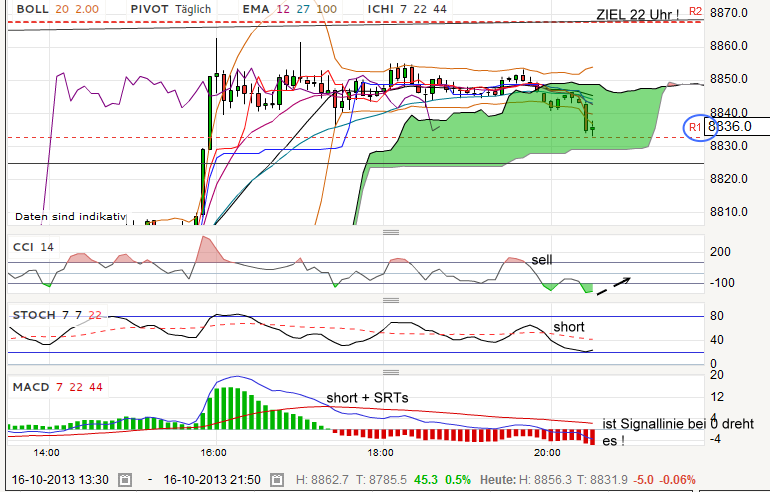The width and height of the screenshot is (770, 492).
Task: Open BOLL 20 2.00 indicator settings
Action: pos(57,9)
